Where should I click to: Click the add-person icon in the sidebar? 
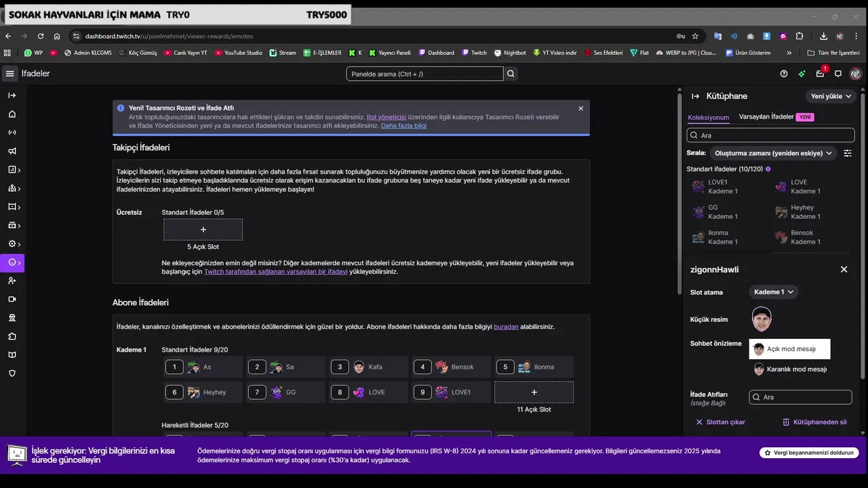point(12,281)
